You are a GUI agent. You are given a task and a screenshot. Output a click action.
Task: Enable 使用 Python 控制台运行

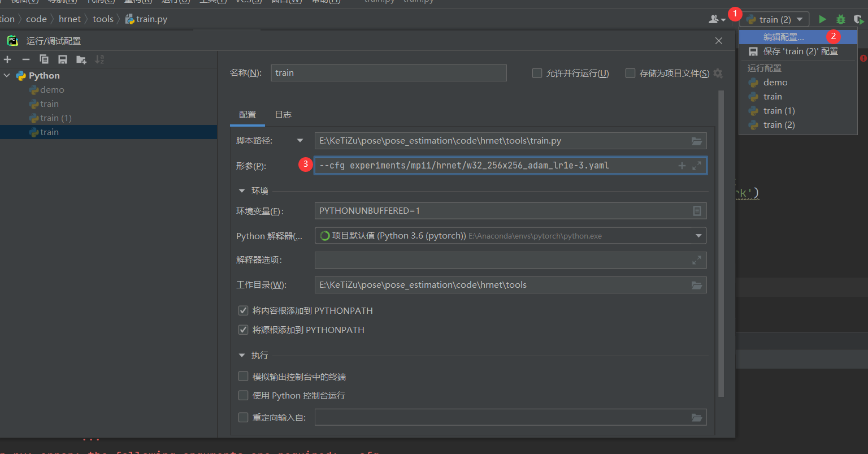[243, 395]
